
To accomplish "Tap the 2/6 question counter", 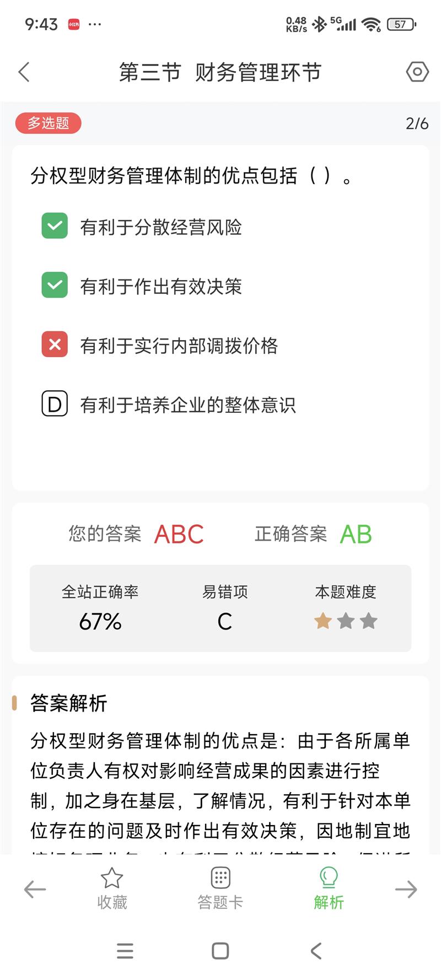I will (x=417, y=123).
